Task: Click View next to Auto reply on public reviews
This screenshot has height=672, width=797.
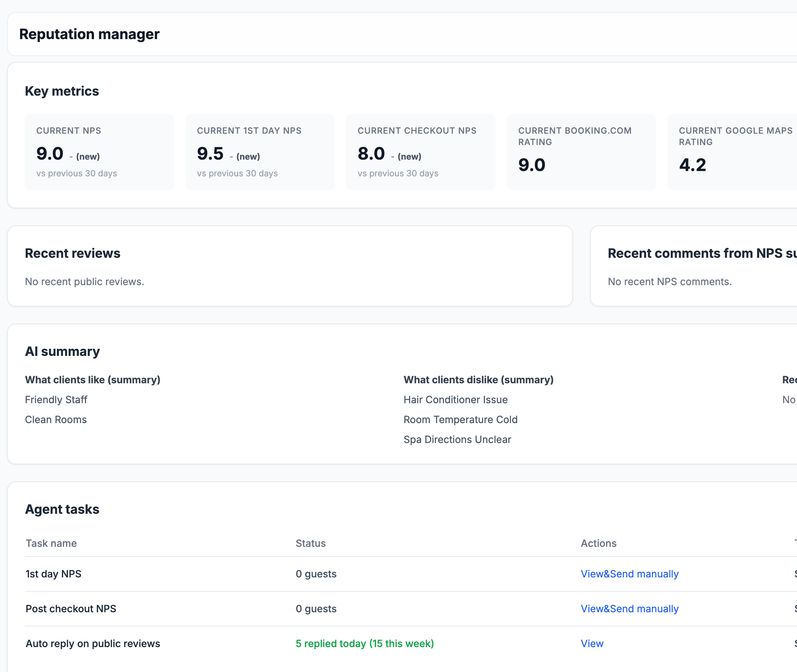Action: (592, 644)
